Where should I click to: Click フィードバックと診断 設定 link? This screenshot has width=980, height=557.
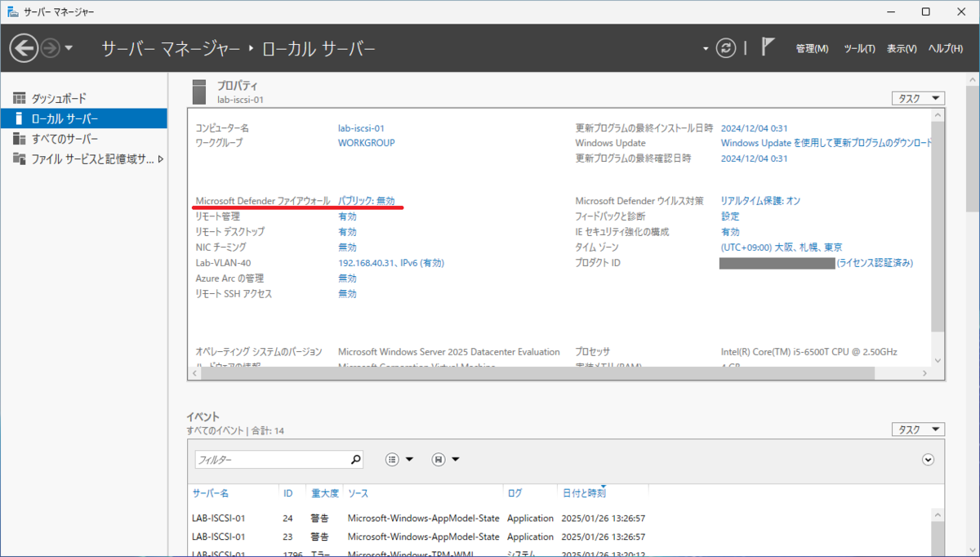coord(730,216)
